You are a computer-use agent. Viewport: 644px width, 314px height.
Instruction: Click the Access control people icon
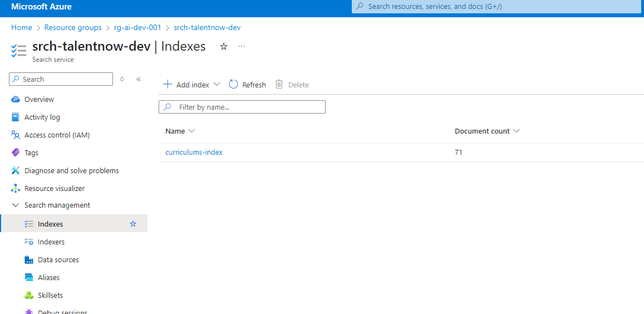16,135
